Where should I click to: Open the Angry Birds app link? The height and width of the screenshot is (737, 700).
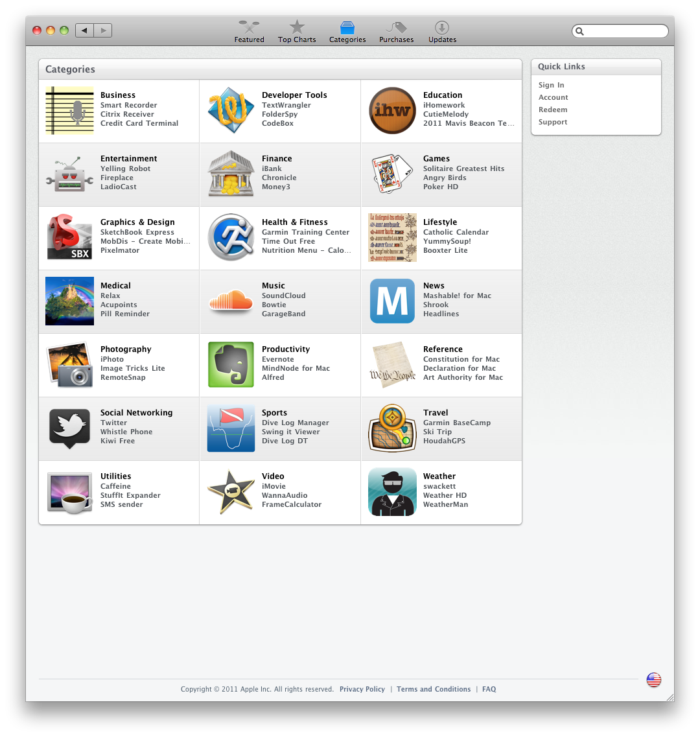coord(444,178)
